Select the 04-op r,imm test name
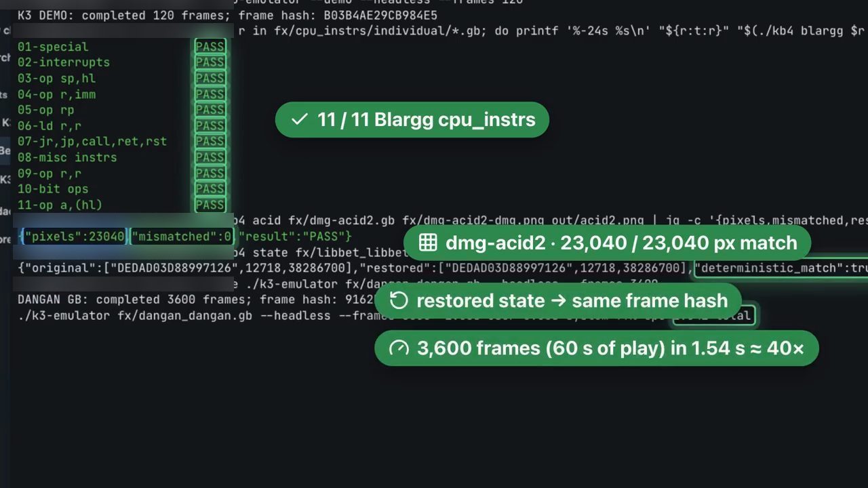Viewport: 868px width, 488px height. [56, 94]
